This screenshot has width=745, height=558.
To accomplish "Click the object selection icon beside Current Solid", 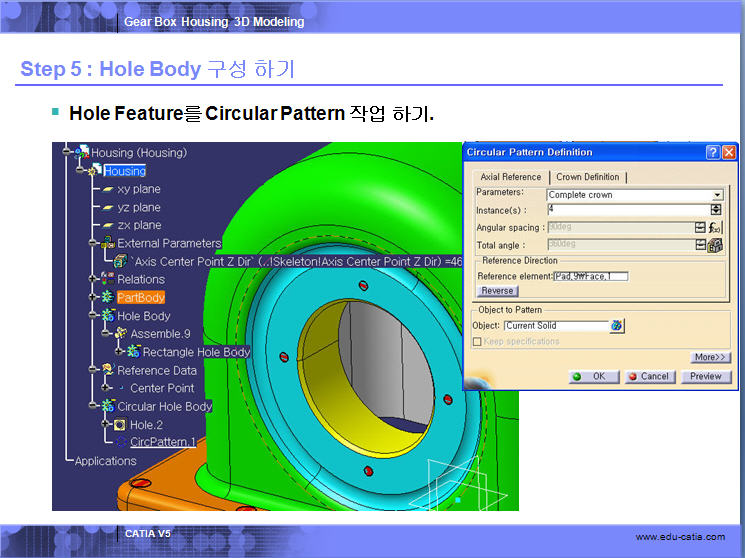I will (x=617, y=326).
